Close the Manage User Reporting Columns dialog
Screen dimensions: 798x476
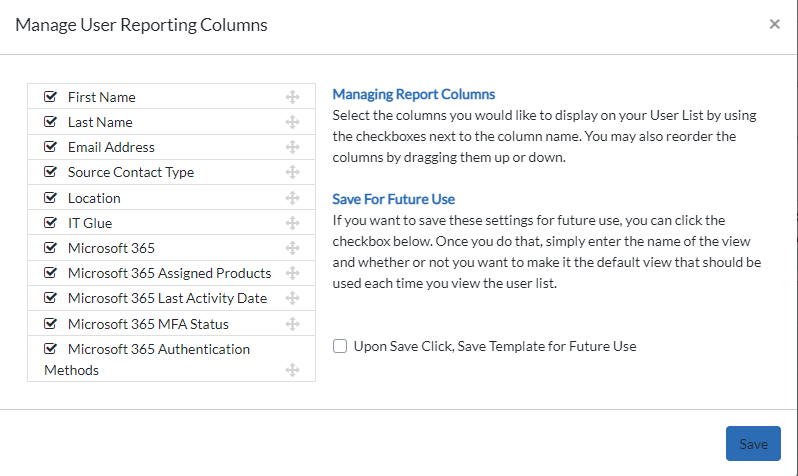click(775, 24)
